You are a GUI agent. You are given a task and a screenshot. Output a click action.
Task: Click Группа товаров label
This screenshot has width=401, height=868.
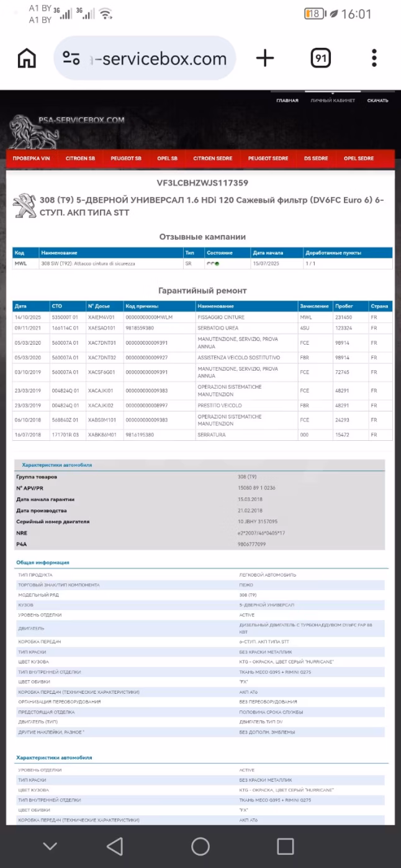pyautogui.click(x=37, y=477)
